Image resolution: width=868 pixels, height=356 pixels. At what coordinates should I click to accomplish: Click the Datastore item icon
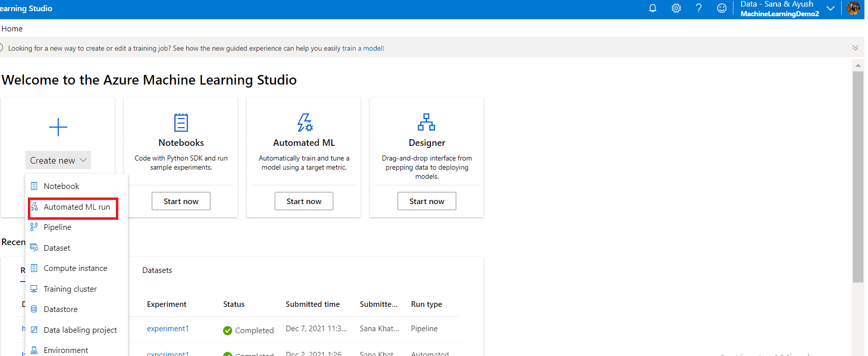pyautogui.click(x=34, y=309)
